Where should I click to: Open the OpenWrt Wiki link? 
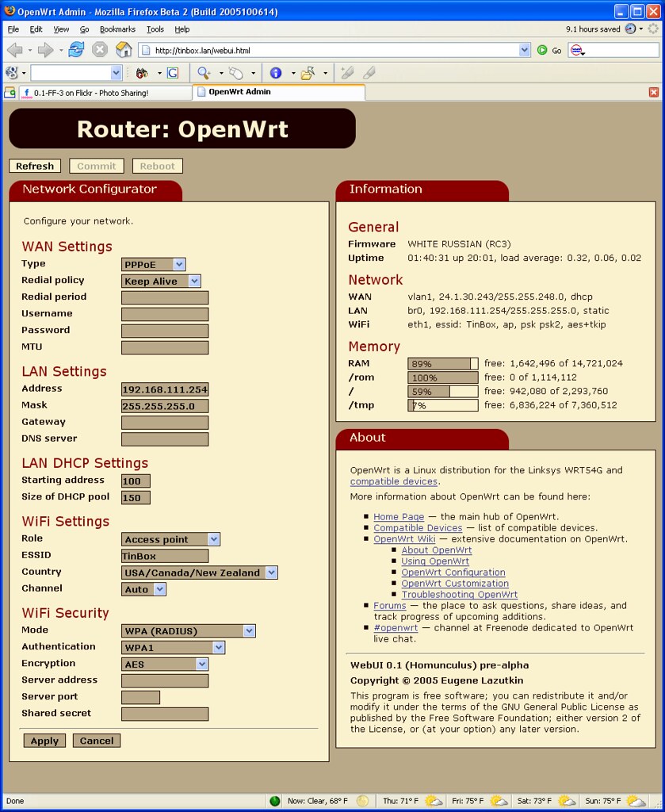pyautogui.click(x=405, y=539)
